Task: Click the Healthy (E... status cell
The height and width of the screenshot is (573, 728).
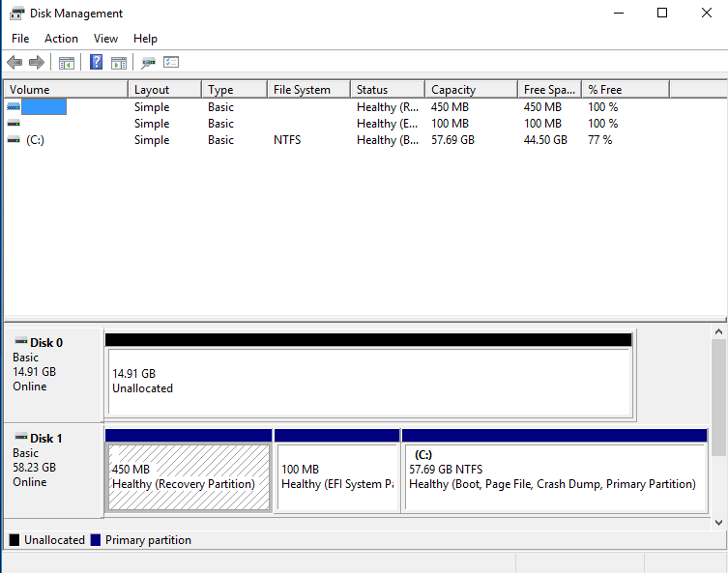Action: click(x=388, y=124)
